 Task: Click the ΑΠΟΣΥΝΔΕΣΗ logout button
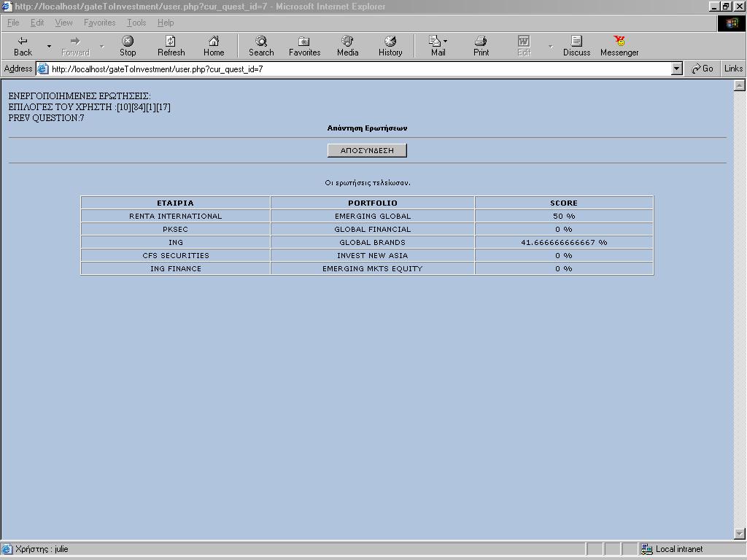pyautogui.click(x=367, y=150)
